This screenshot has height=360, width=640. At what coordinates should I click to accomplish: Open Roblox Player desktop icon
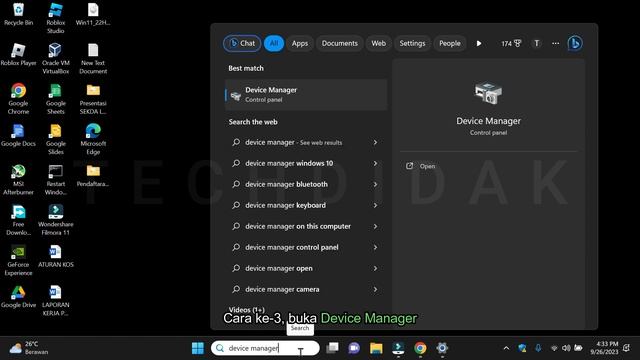18,54
